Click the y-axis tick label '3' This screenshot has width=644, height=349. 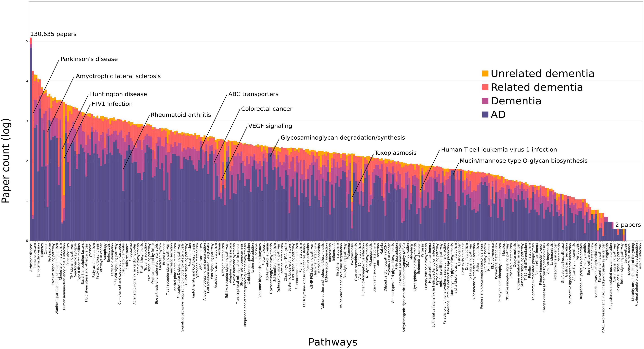pyautogui.click(x=27, y=121)
